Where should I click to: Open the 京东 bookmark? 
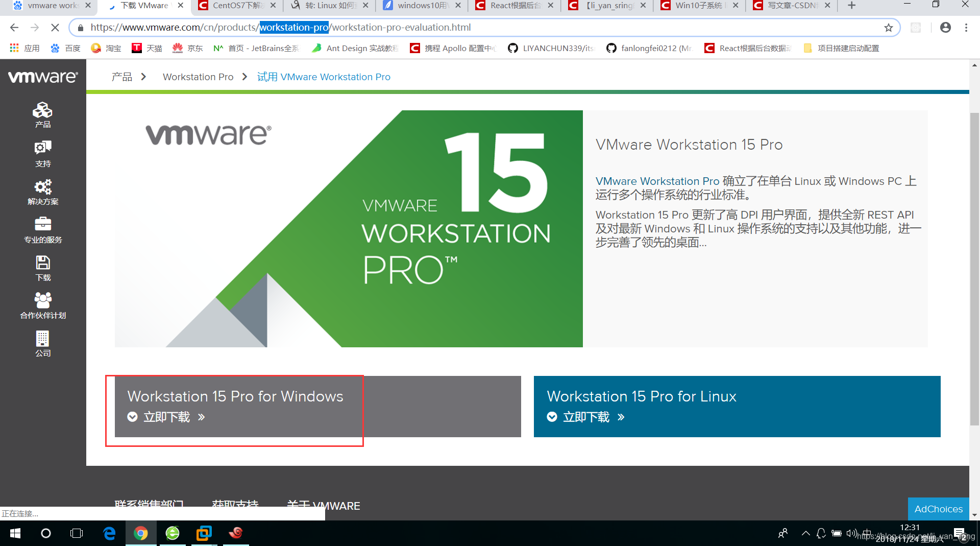pyautogui.click(x=188, y=48)
